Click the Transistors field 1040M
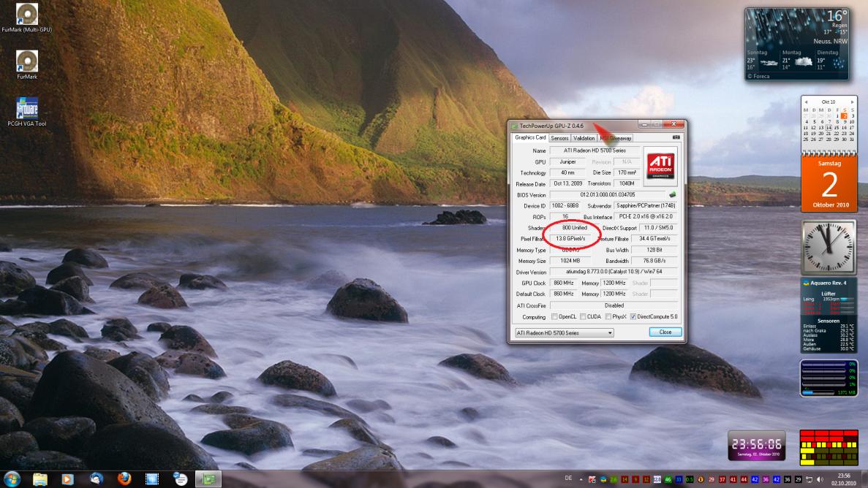Viewport: 868px width, 488px height. pyautogui.click(x=627, y=183)
